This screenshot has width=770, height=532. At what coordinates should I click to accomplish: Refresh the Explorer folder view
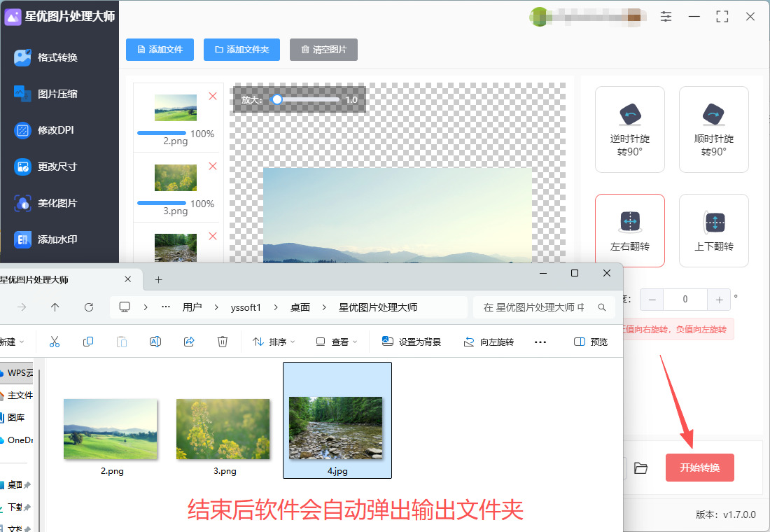point(89,307)
